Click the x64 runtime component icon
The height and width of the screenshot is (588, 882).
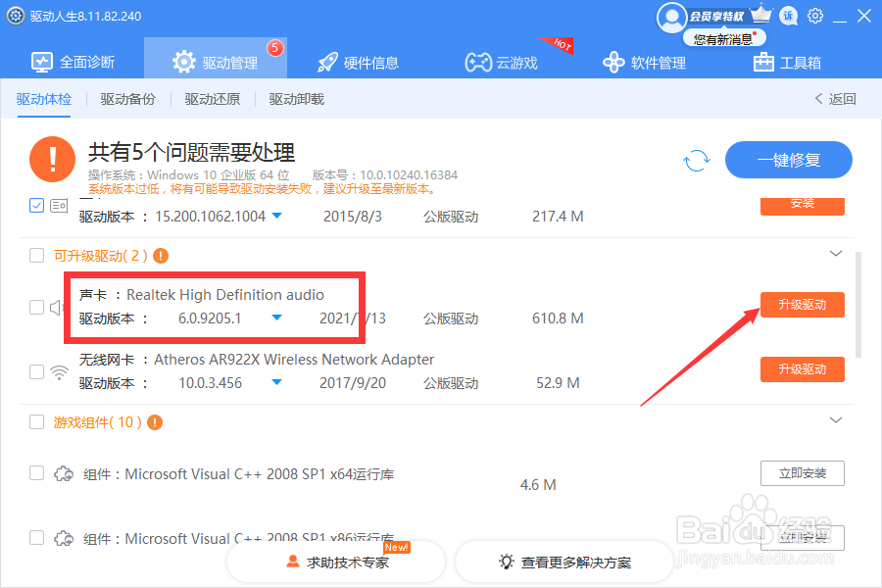click(64, 473)
